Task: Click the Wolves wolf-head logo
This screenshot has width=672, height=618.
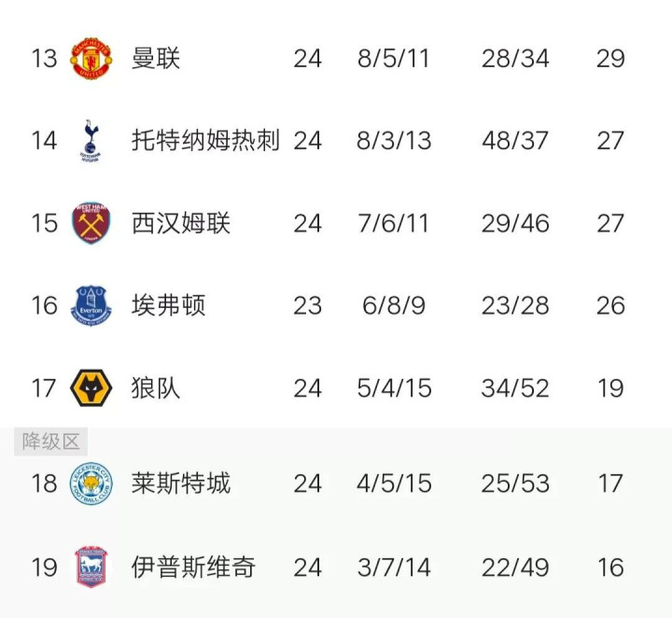Action: (91, 387)
